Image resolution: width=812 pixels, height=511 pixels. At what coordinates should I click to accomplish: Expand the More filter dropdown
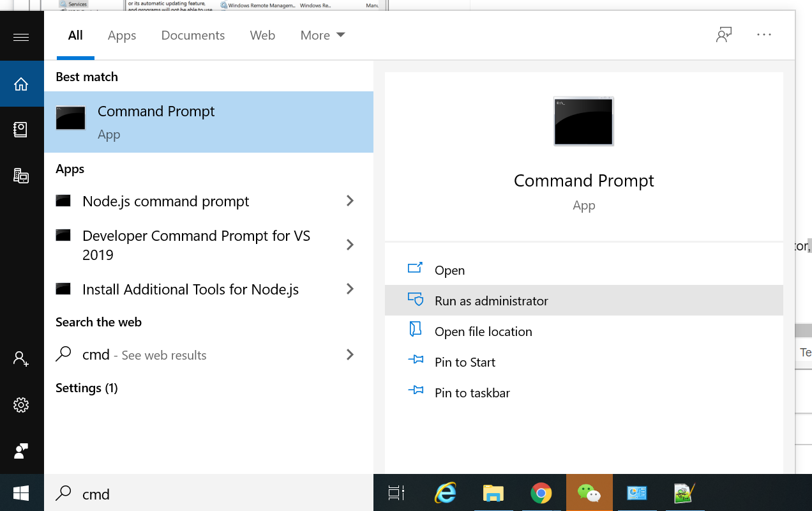[x=322, y=35]
